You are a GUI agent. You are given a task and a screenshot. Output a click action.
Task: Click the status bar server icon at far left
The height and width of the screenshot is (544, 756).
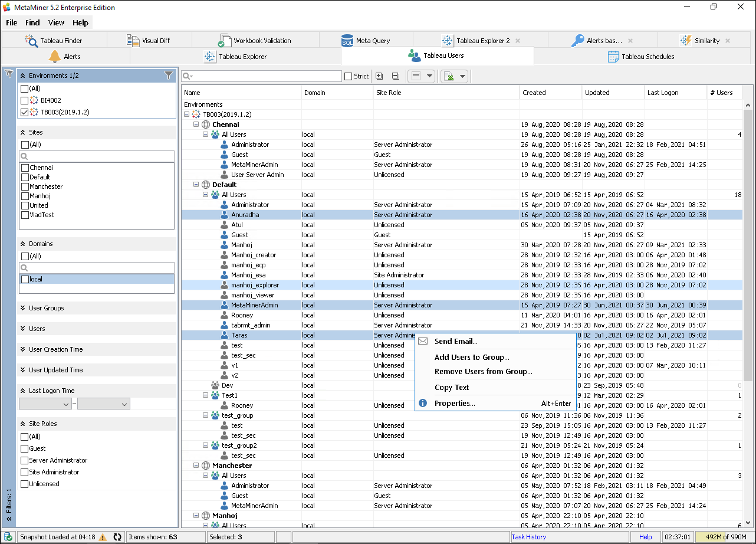(x=8, y=537)
